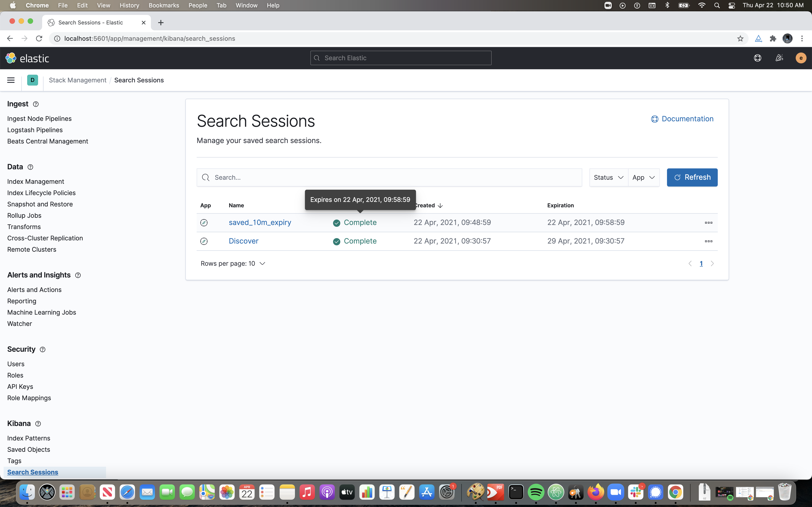The image size is (812, 507).
Task: Open the hamburger navigation menu
Action: 10,80
